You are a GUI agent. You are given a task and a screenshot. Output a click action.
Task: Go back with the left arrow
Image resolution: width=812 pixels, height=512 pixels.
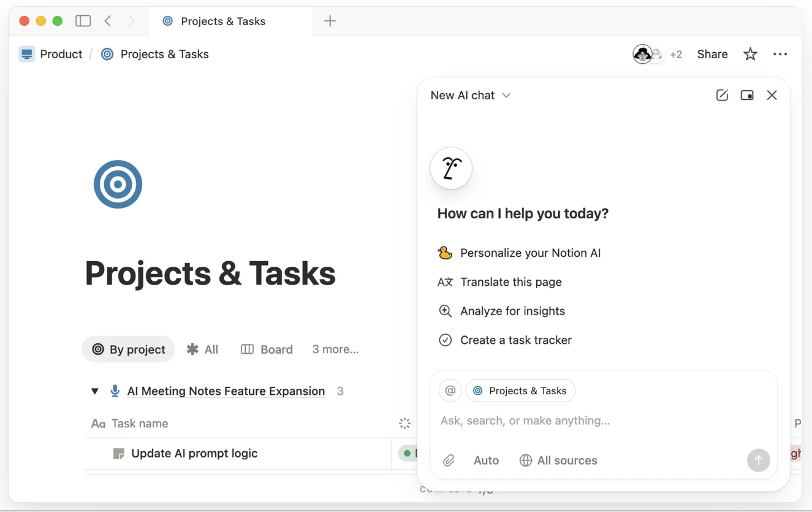click(108, 21)
